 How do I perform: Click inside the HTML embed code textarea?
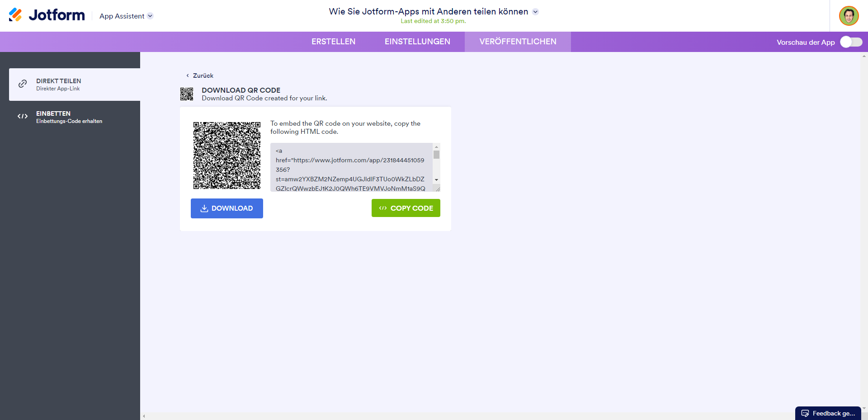pyautogui.click(x=352, y=167)
